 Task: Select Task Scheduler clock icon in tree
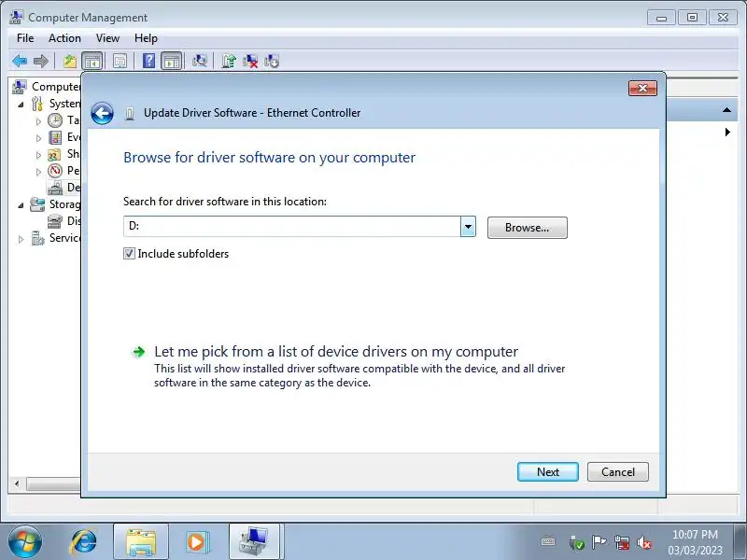55,120
